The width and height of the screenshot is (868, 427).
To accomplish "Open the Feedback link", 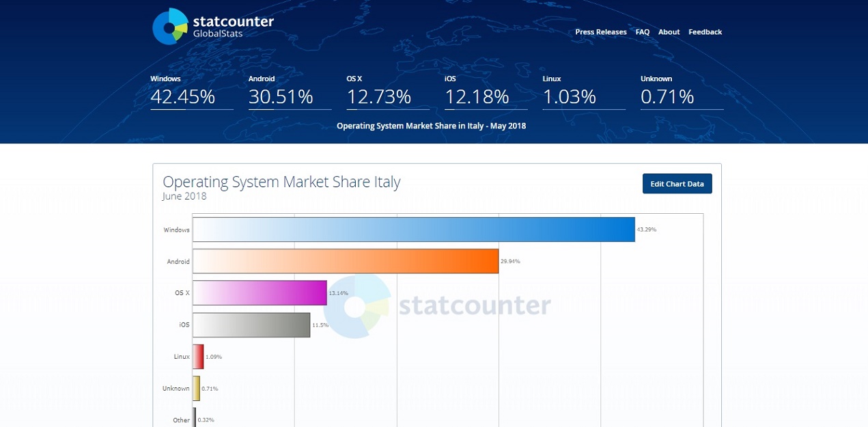I will tap(705, 32).
